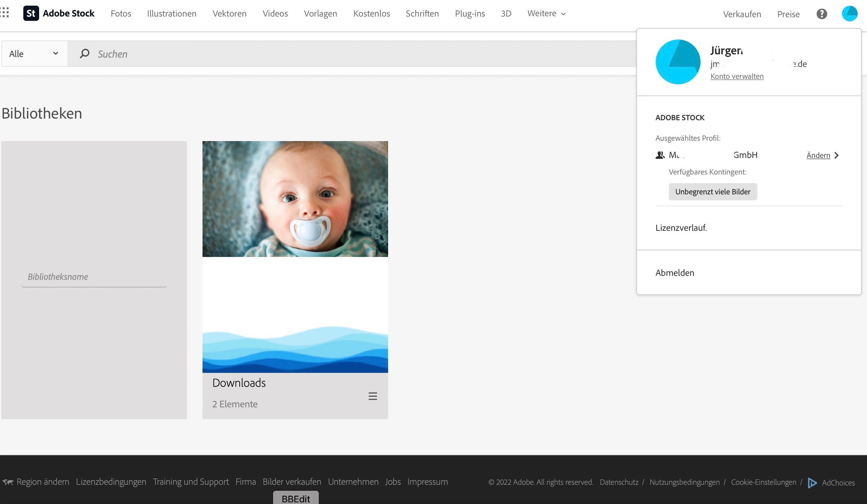
Task: Expand the Alle search filter dropdown
Action: (x=34, y=54)
